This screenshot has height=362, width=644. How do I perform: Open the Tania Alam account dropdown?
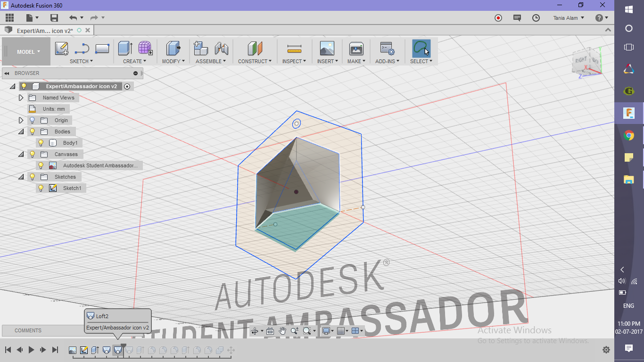tap(569, 18)
